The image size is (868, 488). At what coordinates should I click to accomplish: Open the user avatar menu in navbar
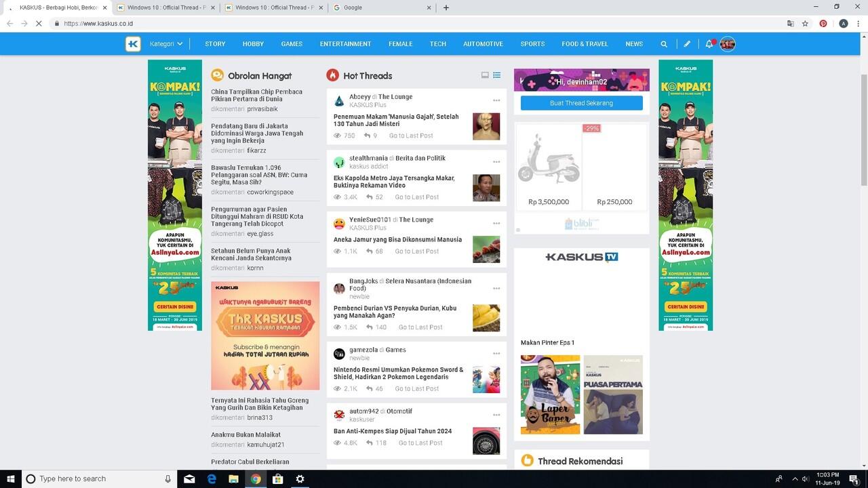pos(728,44)
